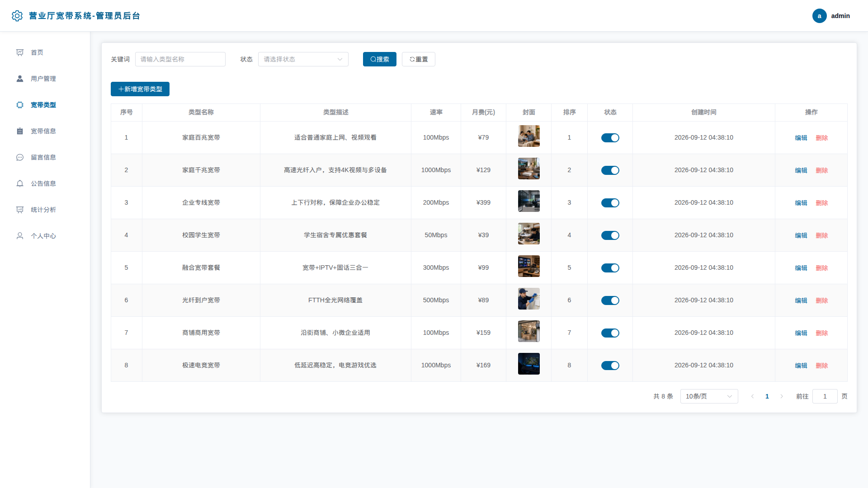The height and width of the screenshot is (488, 868).
Task: Open 首页 menu item
Action: pyautogui.click(x=45, y=52)
